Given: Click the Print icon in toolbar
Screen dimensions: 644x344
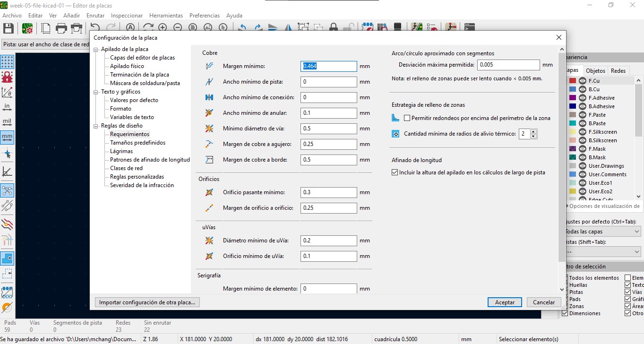Looking at the screenshot, I should 61,28.
